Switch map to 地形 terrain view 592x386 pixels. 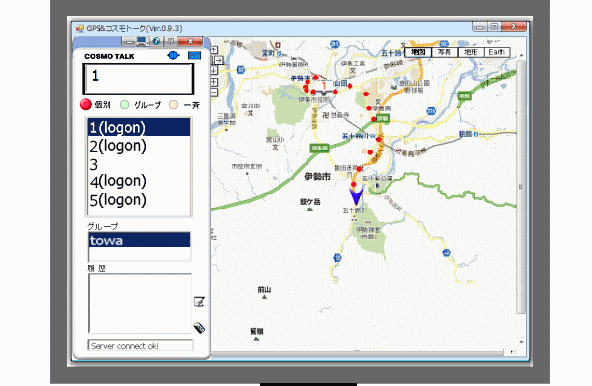pos(471,52)
